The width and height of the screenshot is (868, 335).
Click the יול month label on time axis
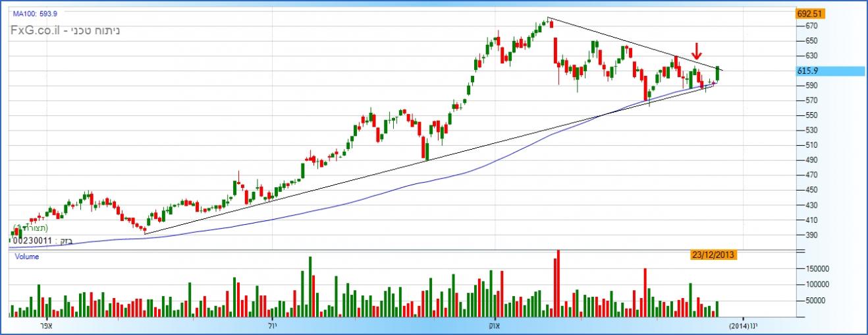pos(273,326)
